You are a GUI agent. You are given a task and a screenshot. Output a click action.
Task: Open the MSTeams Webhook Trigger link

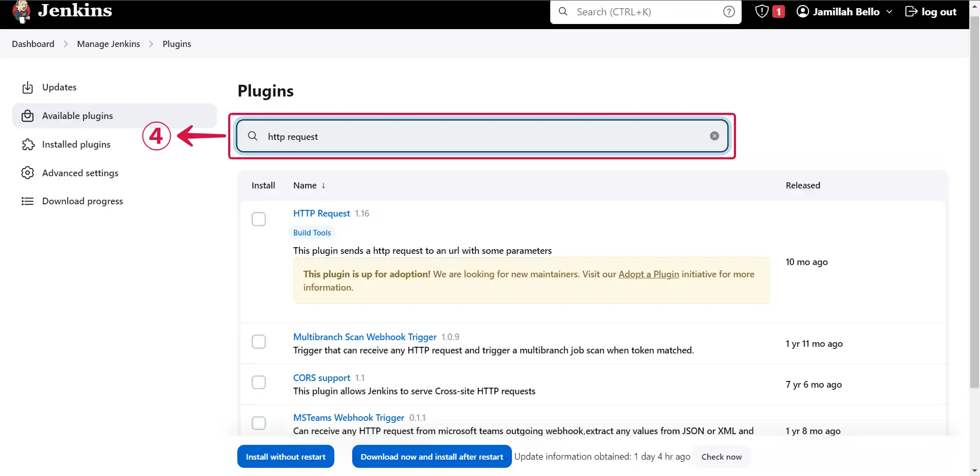pyautogui.click(x=349, y=418)
